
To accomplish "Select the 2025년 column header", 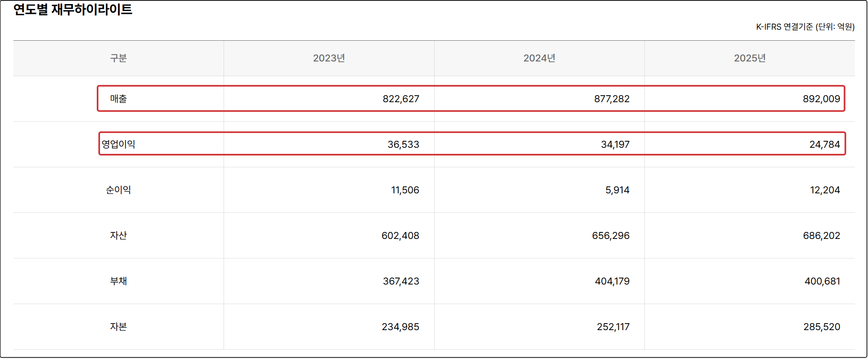I will tap(750, 58).
